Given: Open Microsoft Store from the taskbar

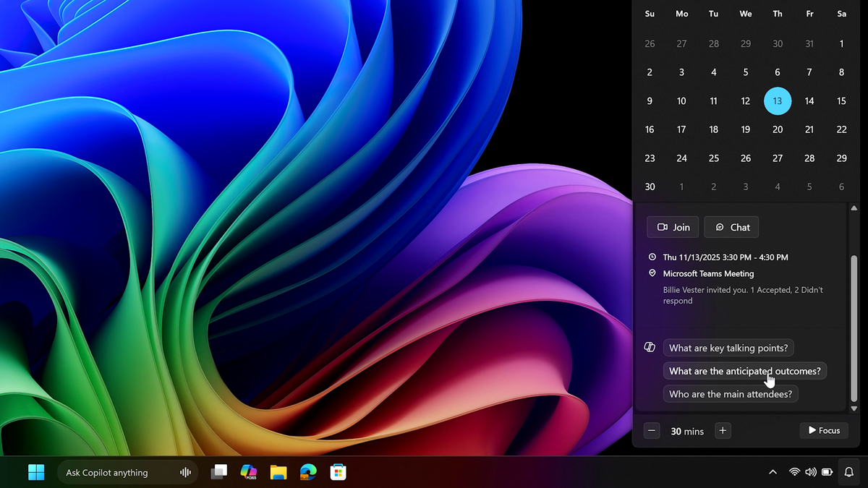Looking at the screenshot, I should click(338, 472).
